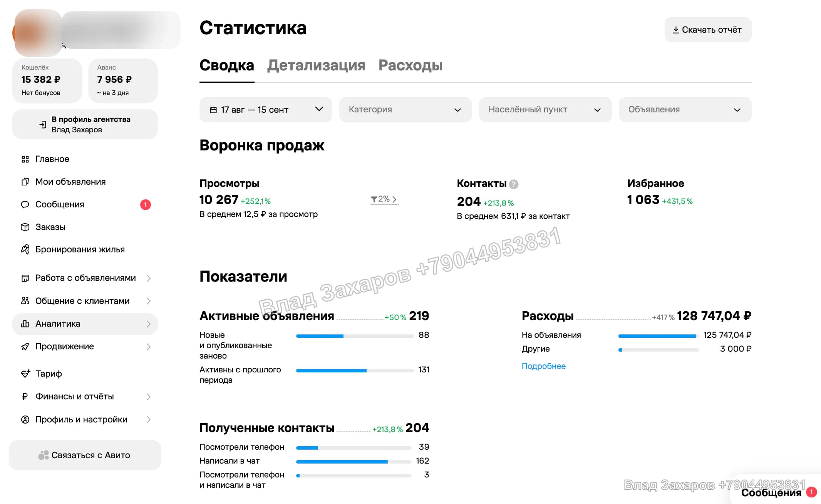Click the Подробнее link under Расходы
The width and height of the screenshot is (821, 504).
coord(543,366)
